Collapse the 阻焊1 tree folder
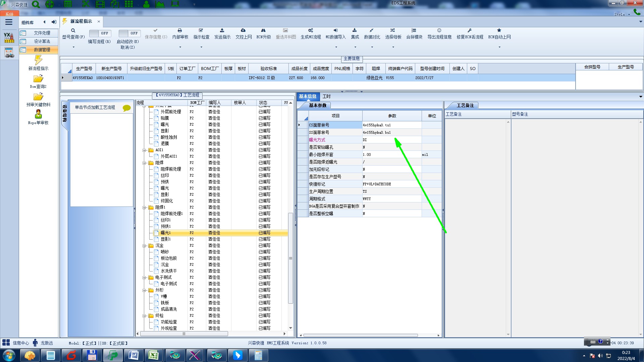 click(x=144, y=207)
